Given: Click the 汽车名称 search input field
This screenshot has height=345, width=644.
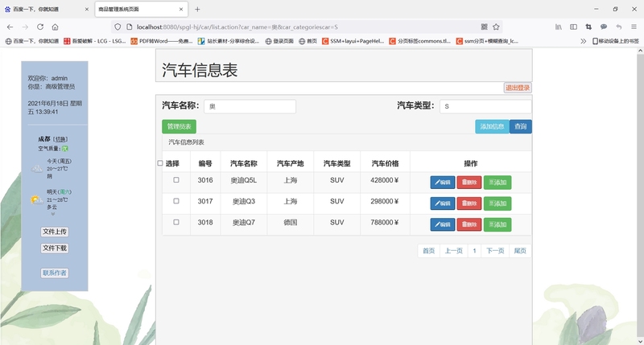Looking at the screenshot, I should click(x=250, y=106).
